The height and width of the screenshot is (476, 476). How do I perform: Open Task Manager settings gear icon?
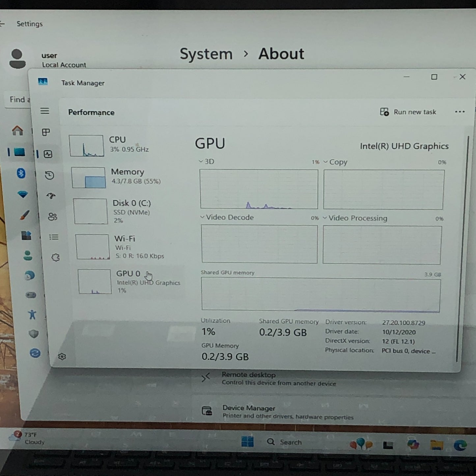tap(62, 356)
